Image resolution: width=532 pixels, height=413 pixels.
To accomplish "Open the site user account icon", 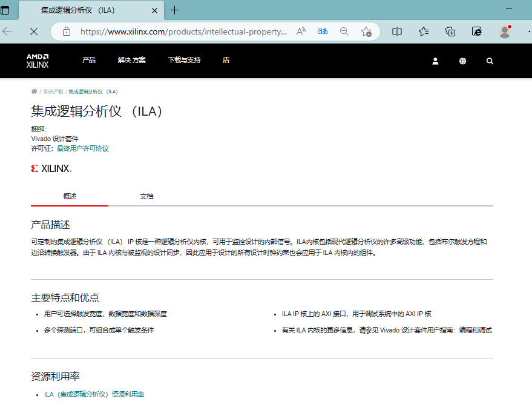I will point(435,61).
